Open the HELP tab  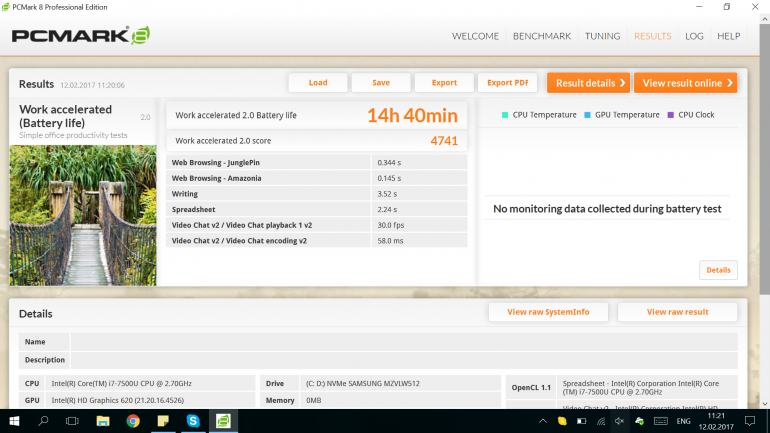click(x=728, y=36)
